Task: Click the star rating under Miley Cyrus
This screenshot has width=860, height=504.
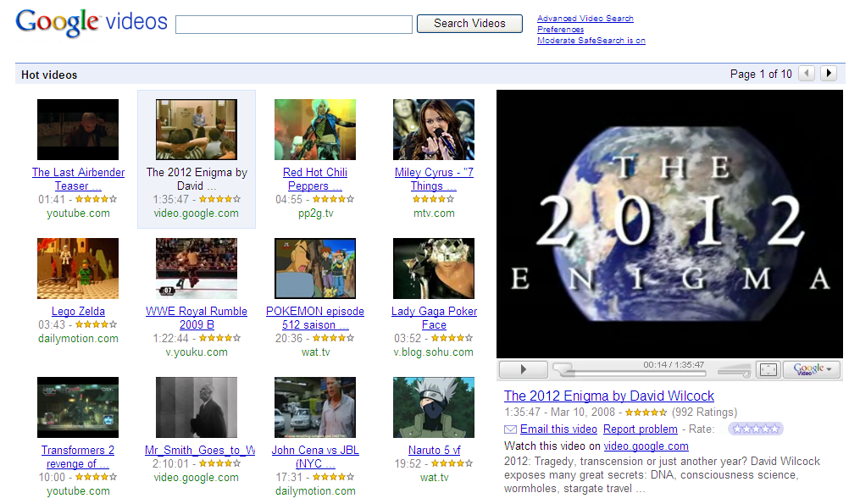Action: pyautogui.click(x=433, y=199)
